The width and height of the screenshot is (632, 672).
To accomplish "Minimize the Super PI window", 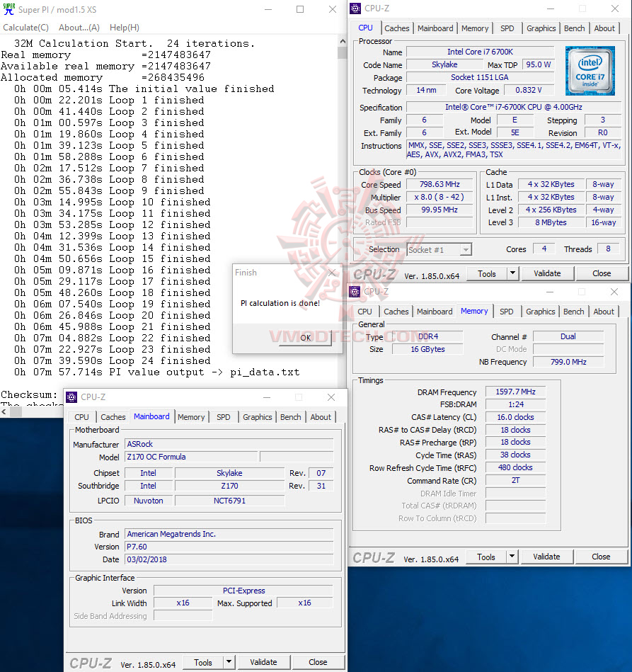I will click(x=268, y=9).
